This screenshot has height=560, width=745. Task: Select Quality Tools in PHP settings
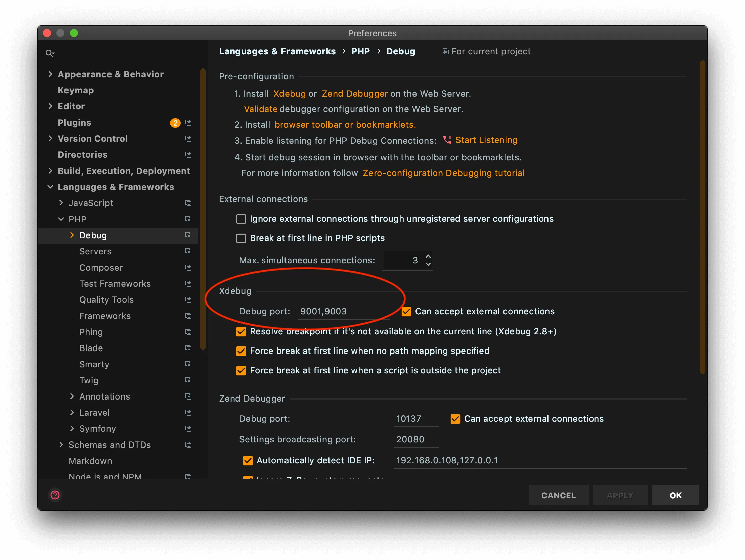pos(106,300)
